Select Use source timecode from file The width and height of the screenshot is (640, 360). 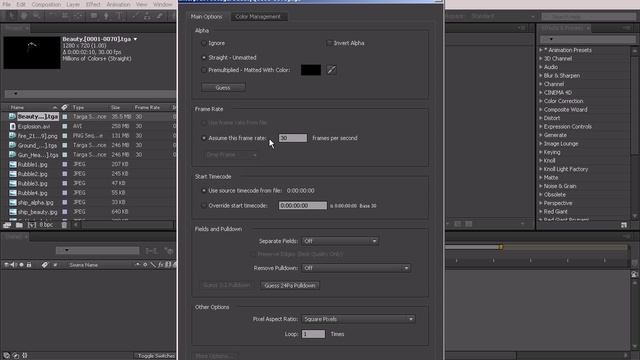point(204,191)
